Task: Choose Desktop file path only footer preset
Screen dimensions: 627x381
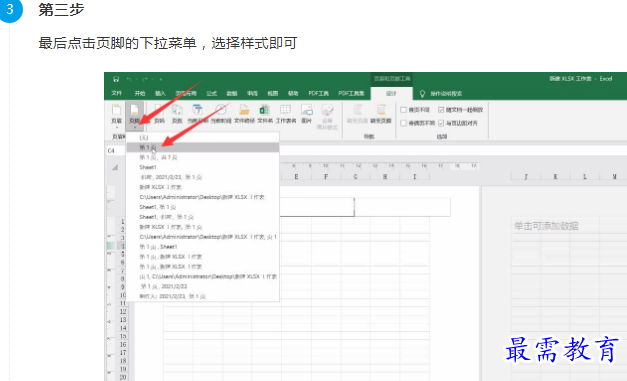Action: pos(203,197)
